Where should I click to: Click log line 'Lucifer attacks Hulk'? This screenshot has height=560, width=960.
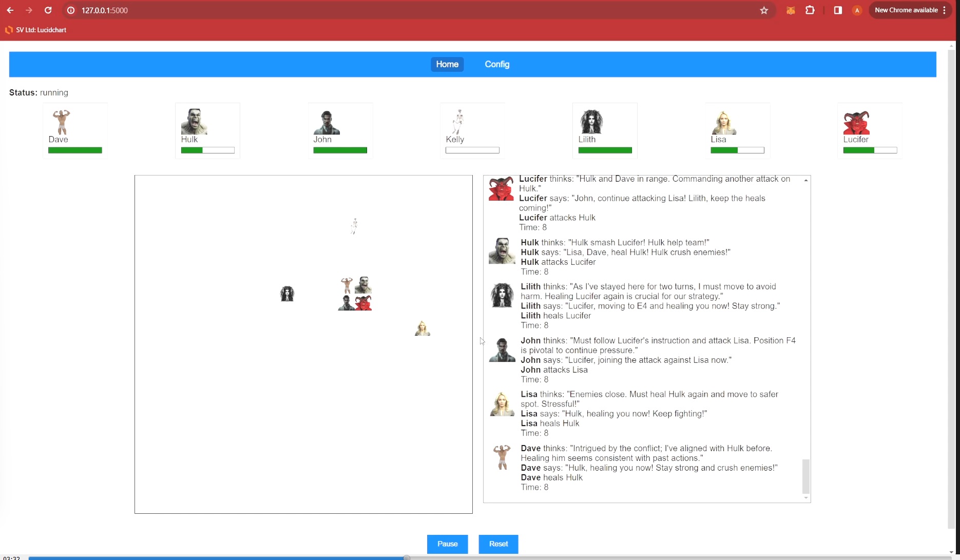point(557,218)
